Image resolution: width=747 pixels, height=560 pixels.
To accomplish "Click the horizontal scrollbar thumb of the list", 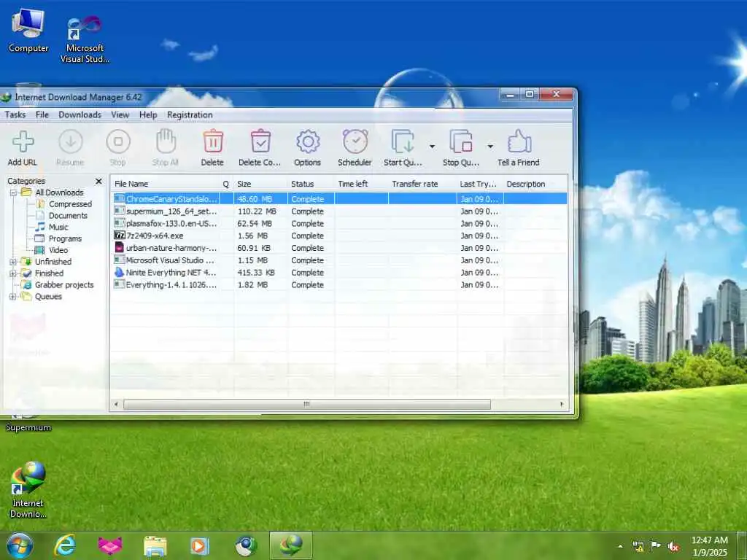I will 307,404.
